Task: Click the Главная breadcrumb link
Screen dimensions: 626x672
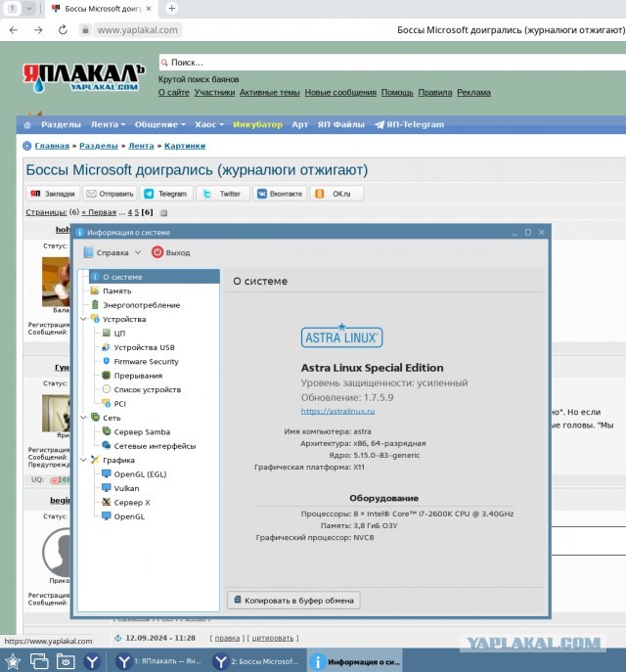Action: point(52,146)
